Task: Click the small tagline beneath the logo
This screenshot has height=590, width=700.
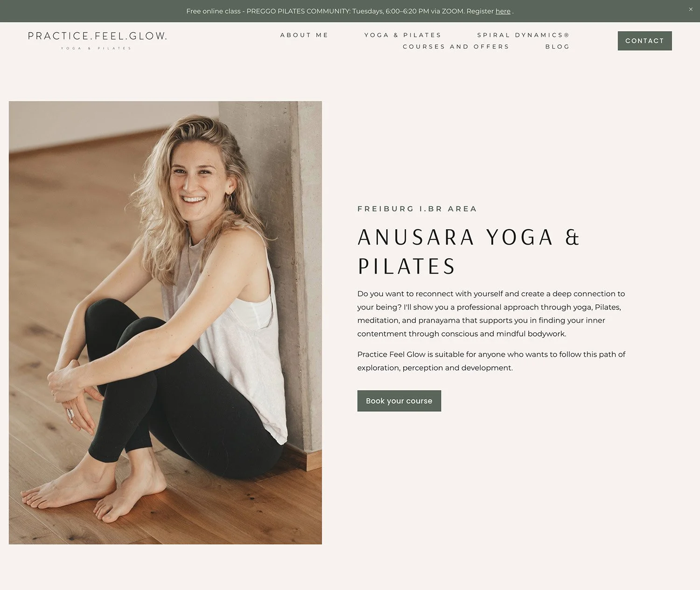Action: coord(96,48)
